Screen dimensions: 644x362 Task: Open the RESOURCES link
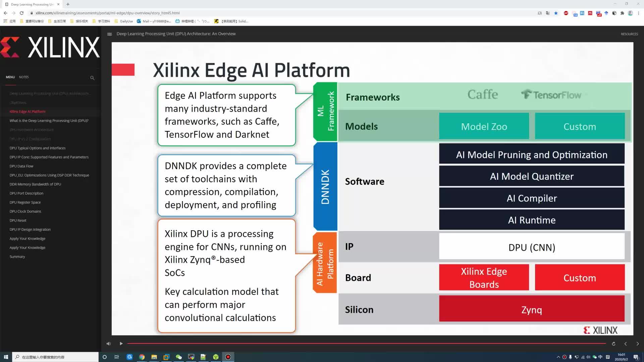point(629,34)
